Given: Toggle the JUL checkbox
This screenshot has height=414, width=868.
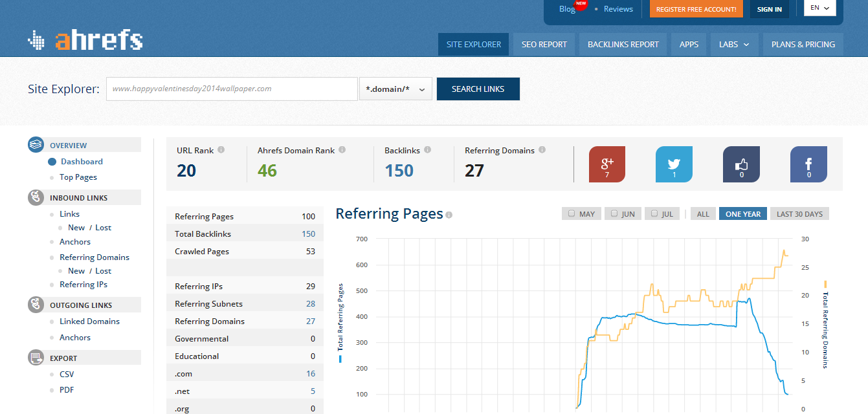Looking at the screenshot, I should [654, 213].
